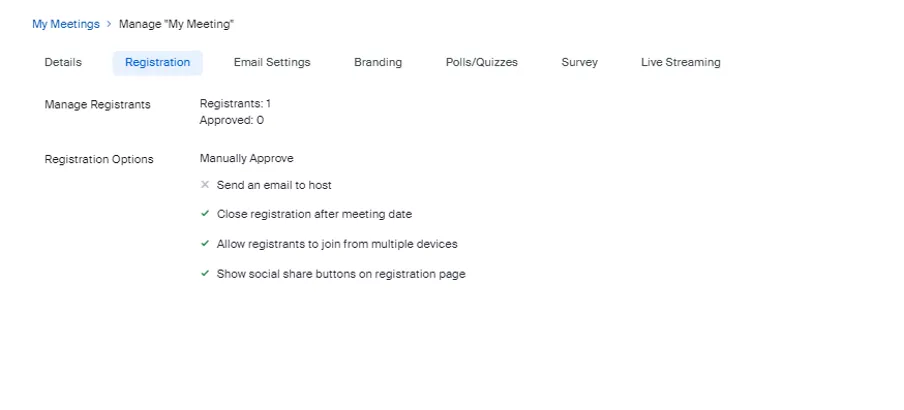Image resolution: width=904 pixels, height=410 pixels.
Task: Go to the Branding tab
Action: point(378,62)
